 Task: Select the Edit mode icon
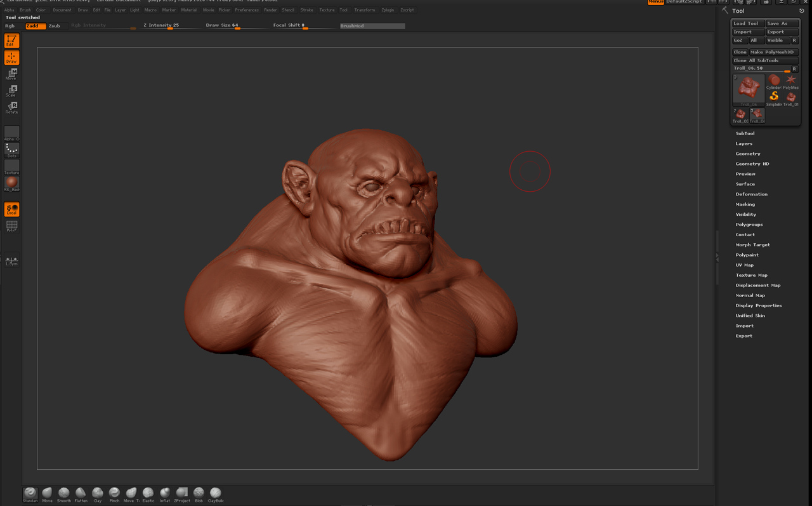11,41
